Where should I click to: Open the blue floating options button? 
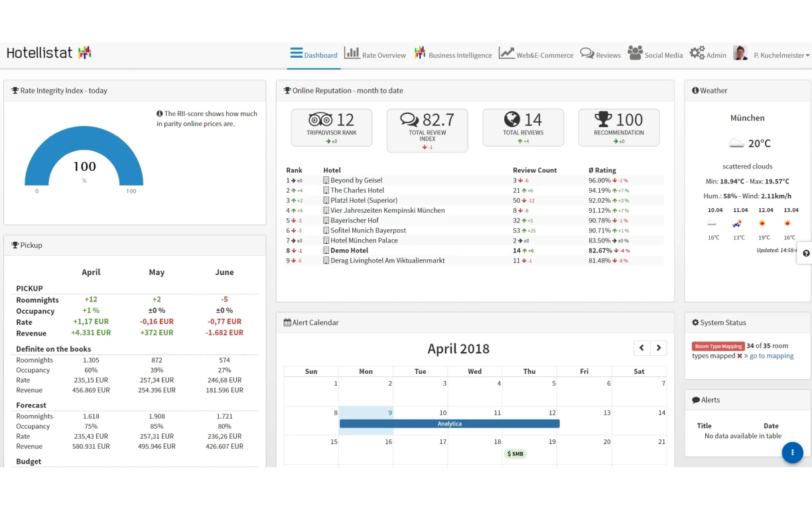pos(792,453)
